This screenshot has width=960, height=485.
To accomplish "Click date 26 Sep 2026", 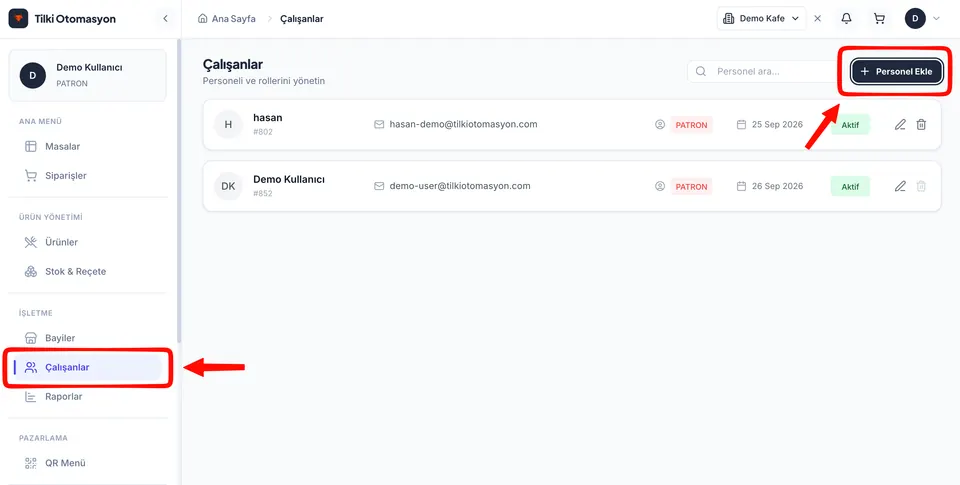I will coord(777,186).
